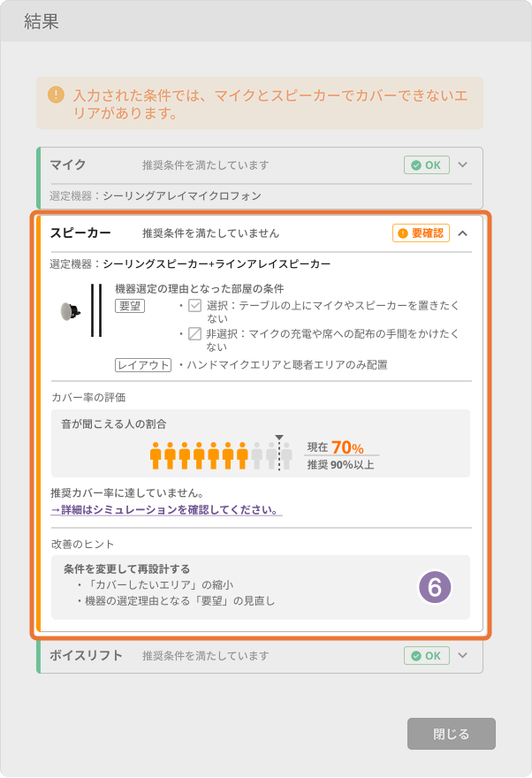Click 機器選定の理由となった部屋の条件 heading
The width and height of the screenshot is (532, 778).
point(200,289)
